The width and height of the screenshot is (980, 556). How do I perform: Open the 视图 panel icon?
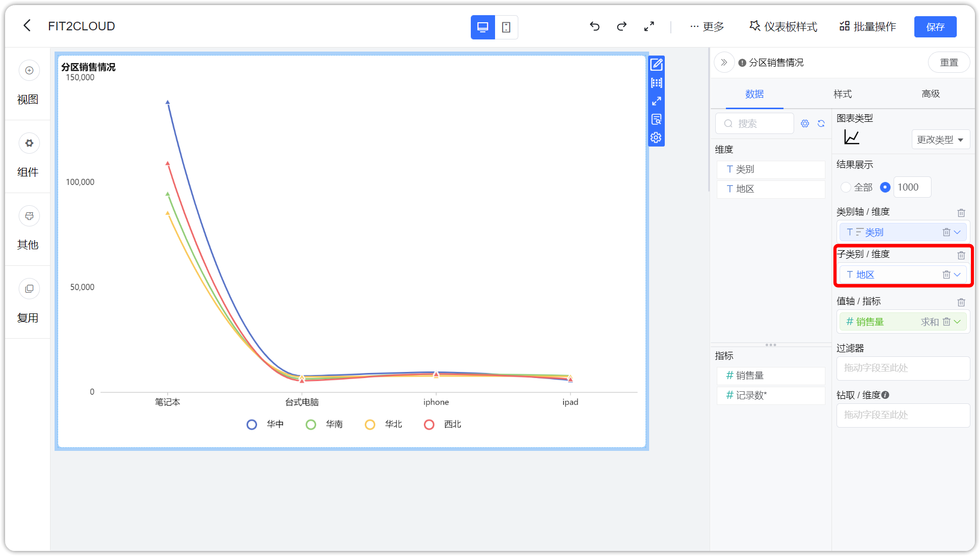pos(29,70)
